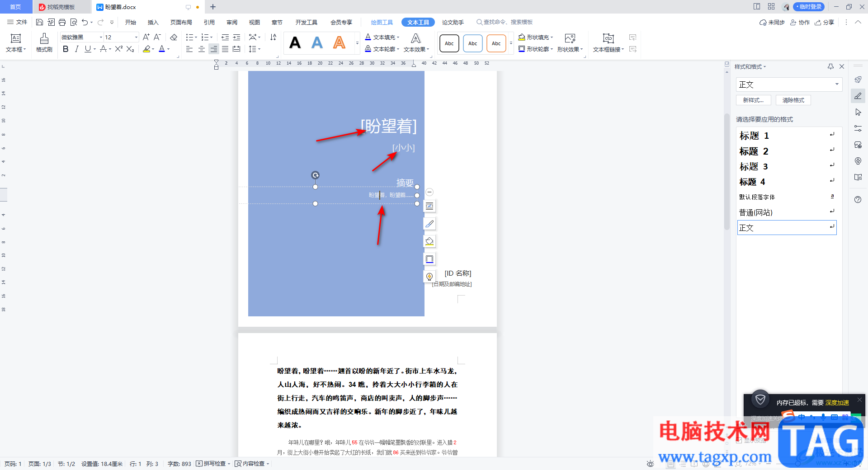Select the Format Painter (格式刷) tool
The width and height of the screenshot is (868, 470).
tap(44, 43)
